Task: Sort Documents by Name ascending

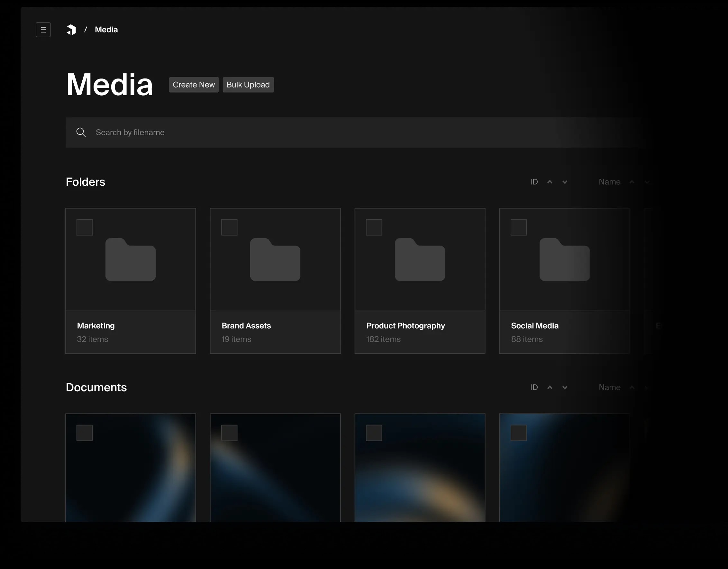Action: (x=632, y=387)
